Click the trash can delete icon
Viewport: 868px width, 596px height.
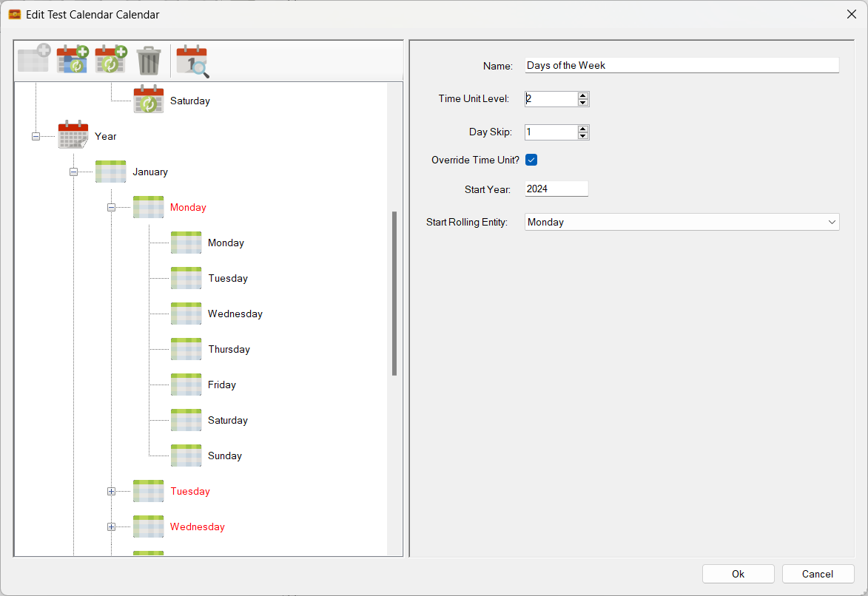tap(149, 61)
